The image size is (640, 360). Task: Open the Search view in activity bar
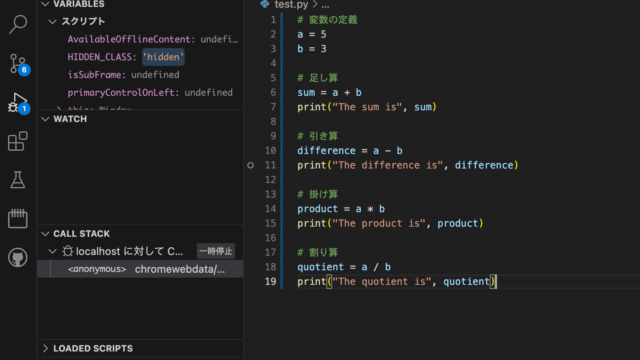(x=18, y=25)
